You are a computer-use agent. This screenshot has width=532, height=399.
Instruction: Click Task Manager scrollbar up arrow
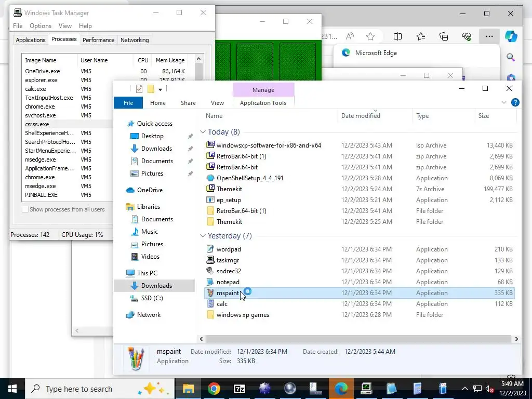[x=199, y=59]
